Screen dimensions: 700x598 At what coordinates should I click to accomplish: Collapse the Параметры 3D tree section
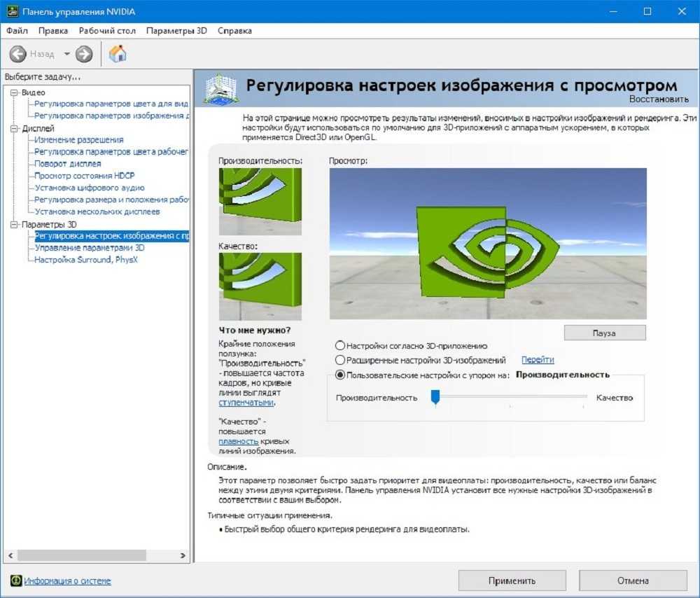15,225
